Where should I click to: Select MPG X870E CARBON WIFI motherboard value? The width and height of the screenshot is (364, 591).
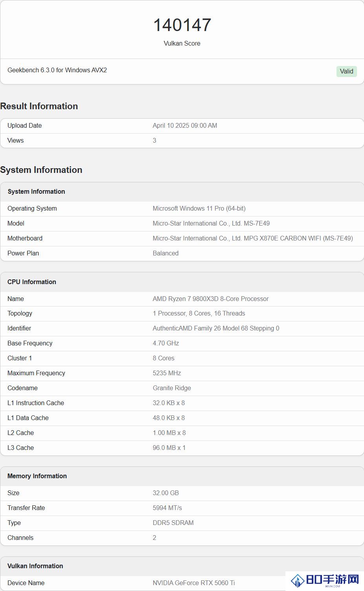253,238
